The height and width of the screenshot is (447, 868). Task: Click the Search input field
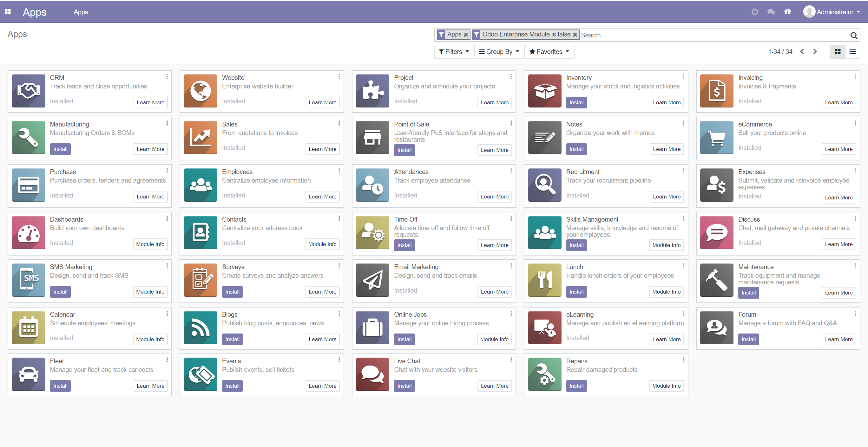pos(714,35)
